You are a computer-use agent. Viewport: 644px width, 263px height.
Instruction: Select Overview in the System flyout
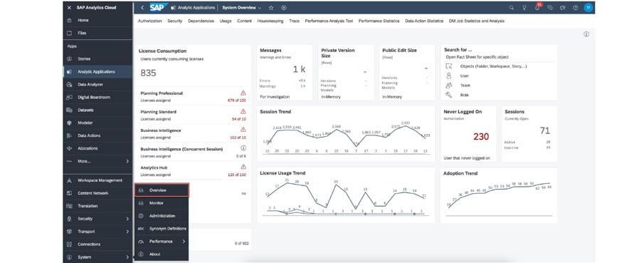coord(162,190)
